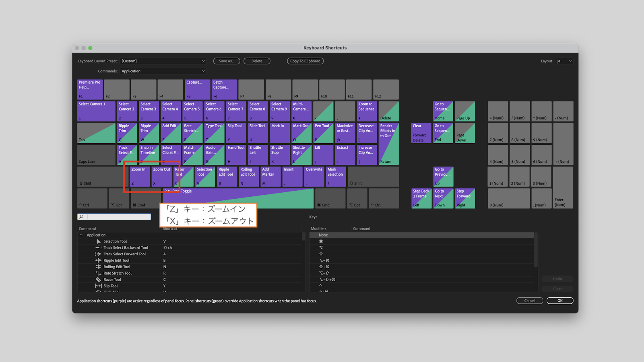The image size is (644, 362).
Task: Select the Premiere Pro Help F1 key
Action: (90, 89)
